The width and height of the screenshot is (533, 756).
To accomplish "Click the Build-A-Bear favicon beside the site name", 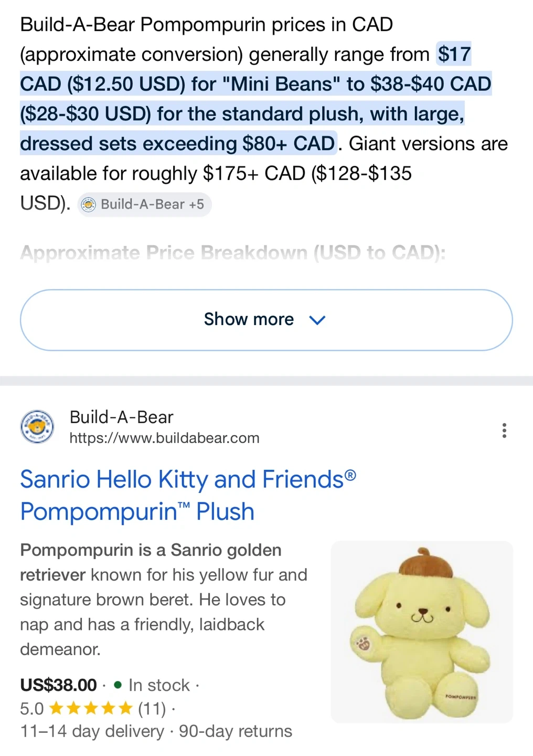I will click(37, 427).
